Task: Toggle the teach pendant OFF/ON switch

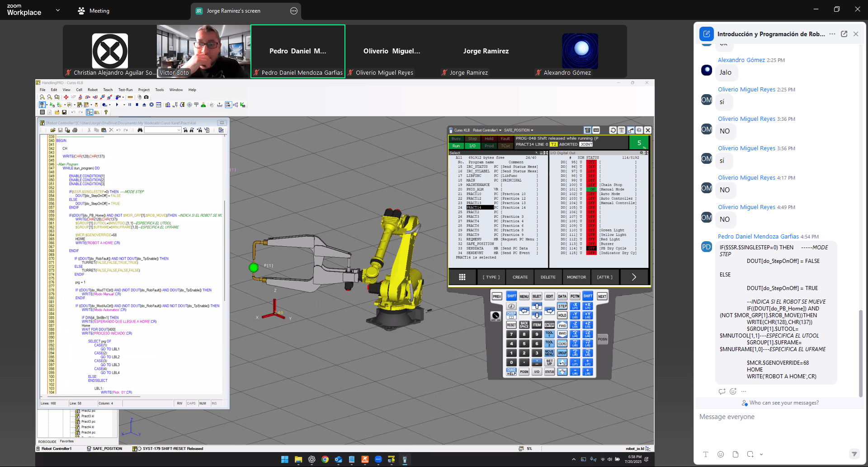Action: click(x=495, y=316)
